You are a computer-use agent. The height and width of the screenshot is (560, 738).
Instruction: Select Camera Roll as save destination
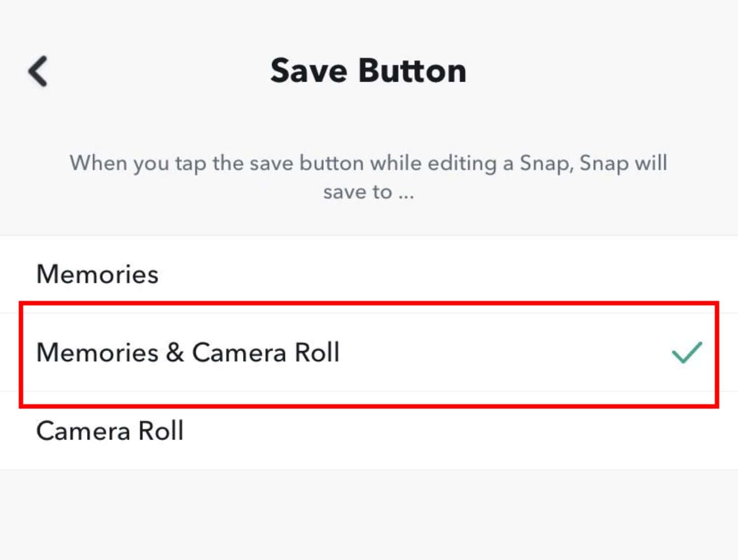(x=369, y=431)
